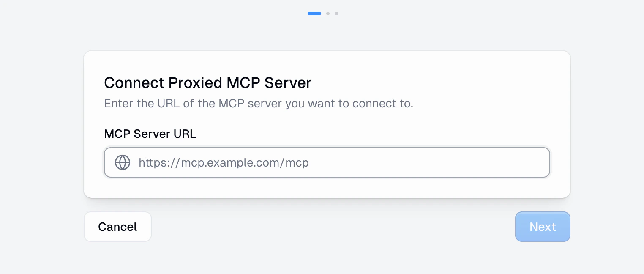Click the dialog card containing the form
The width and height of the screenshot is (644, 274).
tap(327, 124)
